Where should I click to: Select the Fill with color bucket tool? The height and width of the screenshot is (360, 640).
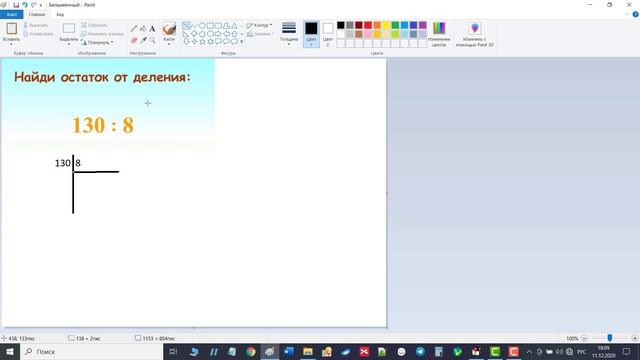coord(143,29)
